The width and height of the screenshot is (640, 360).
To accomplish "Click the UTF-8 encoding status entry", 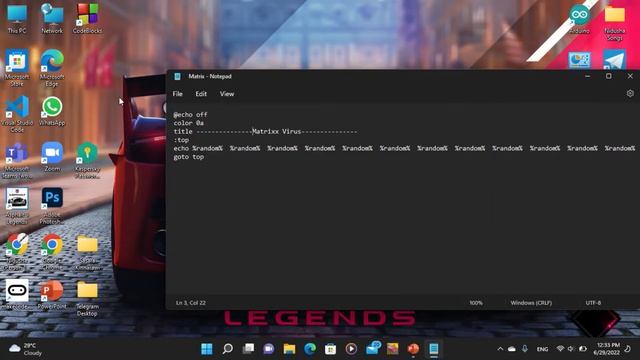I will coord(593,303).
